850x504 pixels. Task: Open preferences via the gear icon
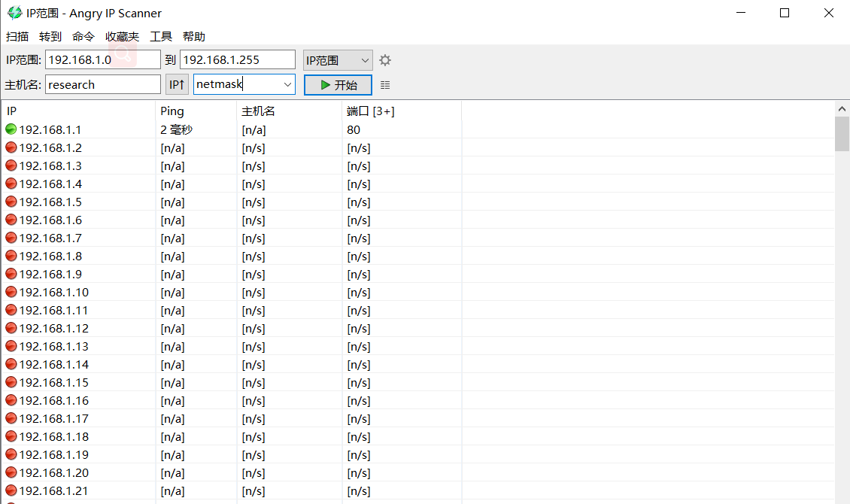[x=385, y=60]
